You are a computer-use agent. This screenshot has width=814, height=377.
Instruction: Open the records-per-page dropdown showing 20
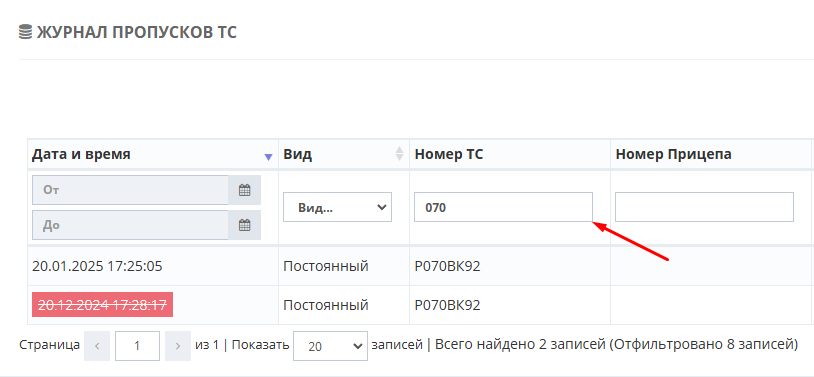[x=330, y=346]
